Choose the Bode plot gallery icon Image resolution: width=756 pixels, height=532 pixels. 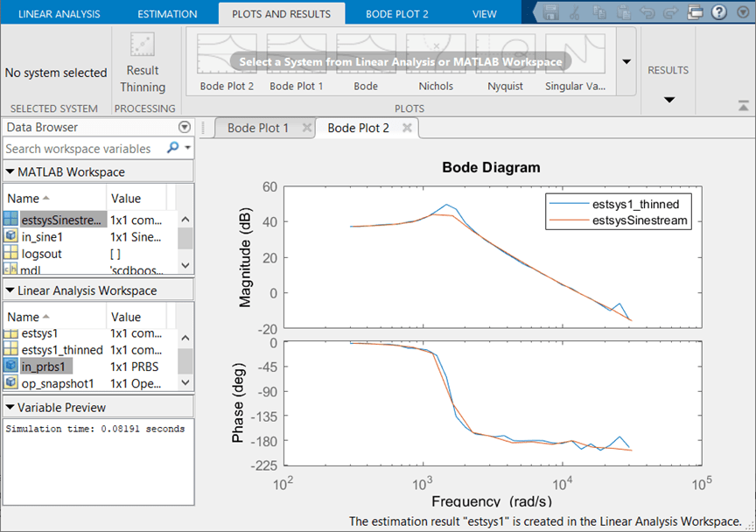(x=366, y=53)
